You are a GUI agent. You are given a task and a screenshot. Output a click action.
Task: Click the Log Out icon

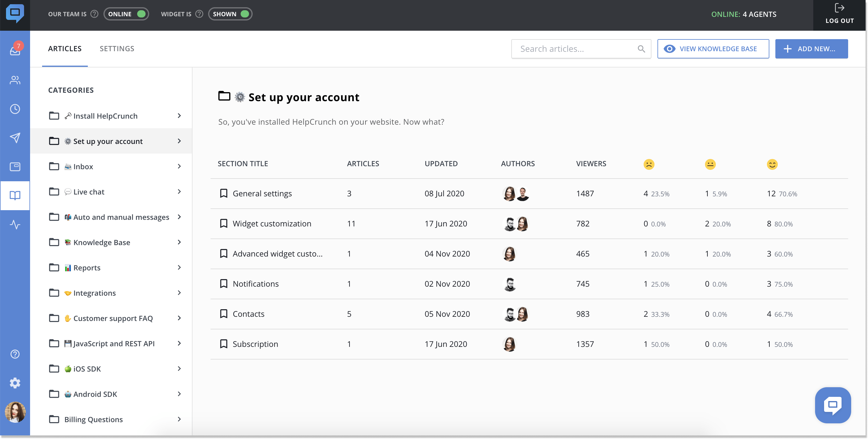click(x=839, y=8)
